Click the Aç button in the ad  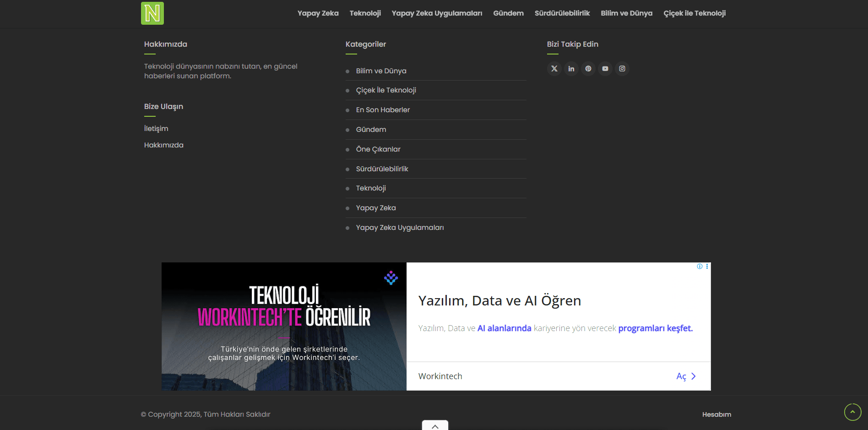[681, 376]
